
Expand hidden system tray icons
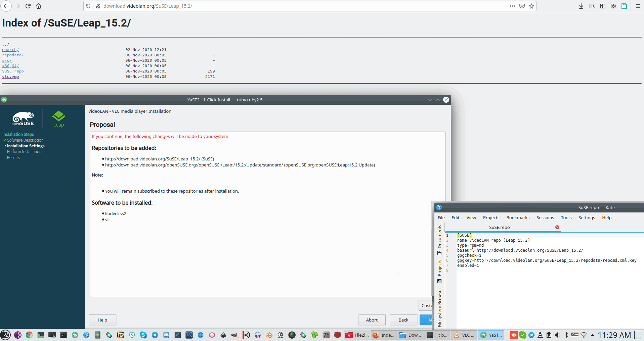593,335
